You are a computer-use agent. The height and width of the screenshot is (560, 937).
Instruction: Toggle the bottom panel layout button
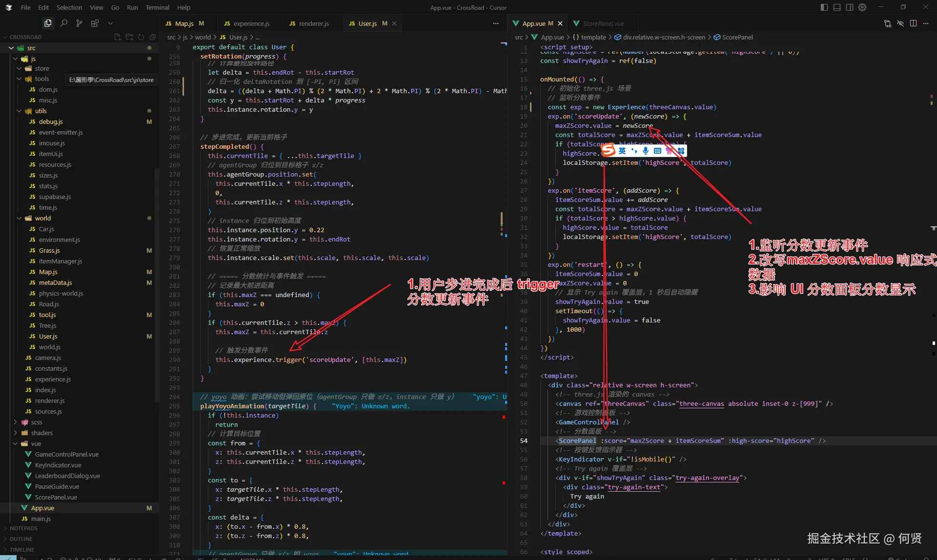pyautogui.click(x=837, y=7)
